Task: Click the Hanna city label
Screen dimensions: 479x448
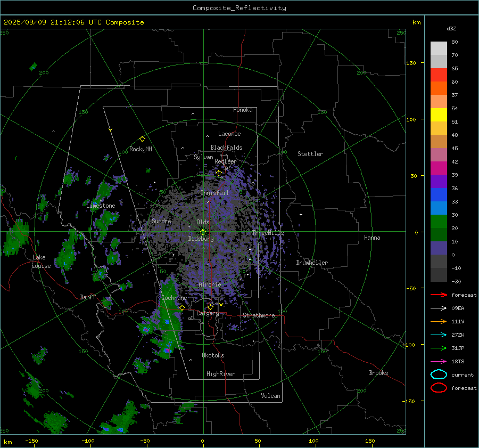Action: [372, 238]
